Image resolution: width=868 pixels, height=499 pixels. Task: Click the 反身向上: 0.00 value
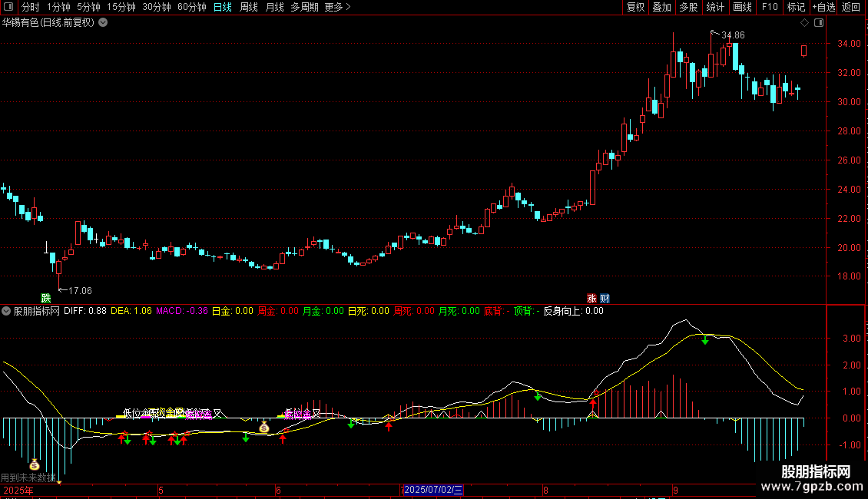(x=574, y=311)
